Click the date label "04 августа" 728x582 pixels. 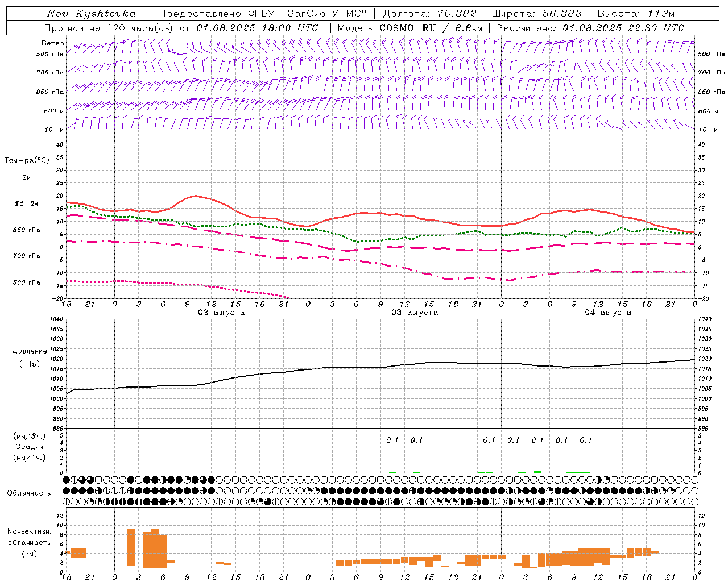[x=608, y=313]
